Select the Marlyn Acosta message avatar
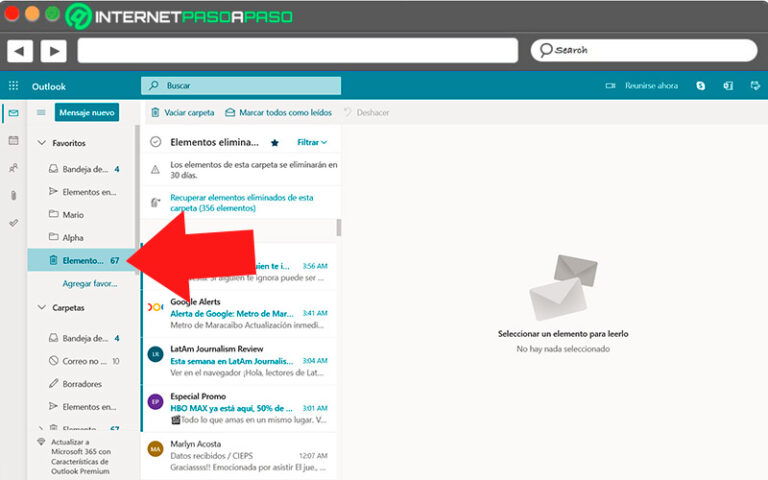Screen dimensions: 768x480 155,449
